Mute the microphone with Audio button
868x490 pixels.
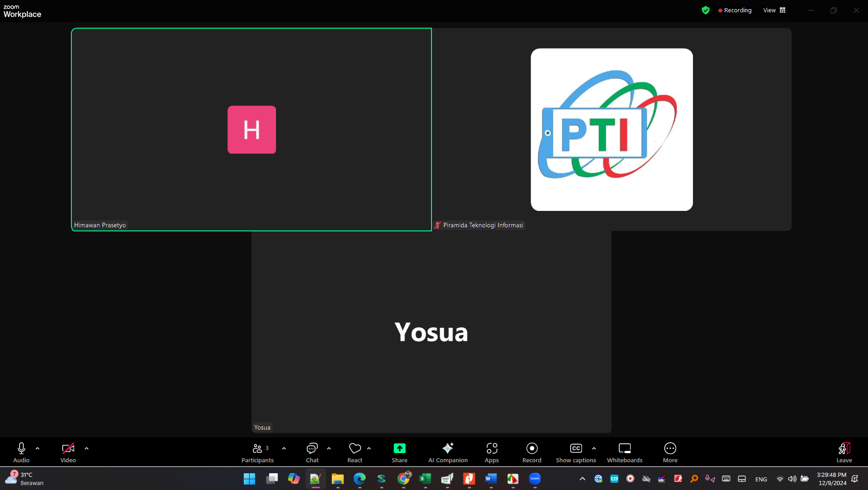[21, 452]
